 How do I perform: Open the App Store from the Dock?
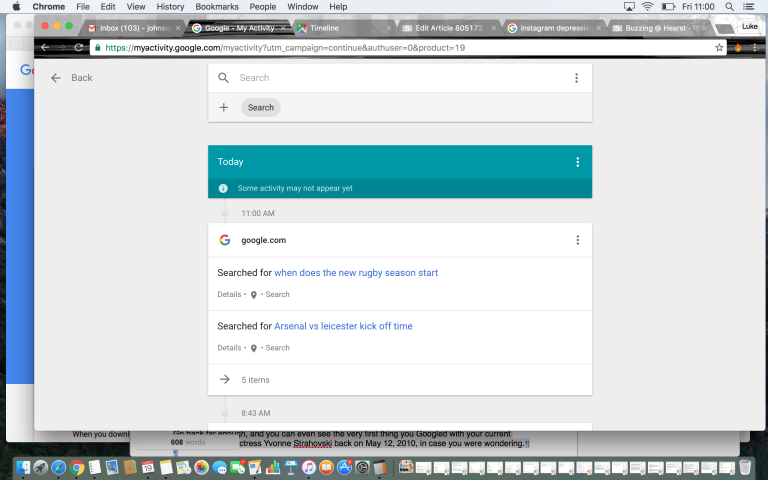point(344,467)
